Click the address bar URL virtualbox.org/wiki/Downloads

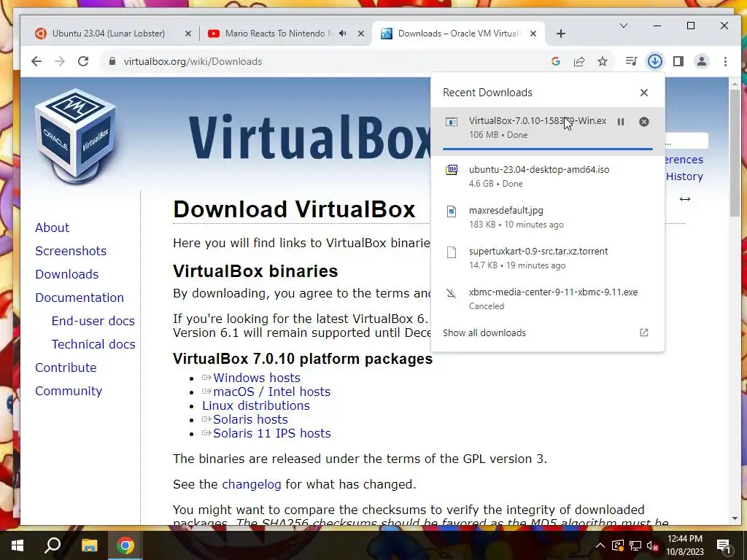tap(193, 61)
